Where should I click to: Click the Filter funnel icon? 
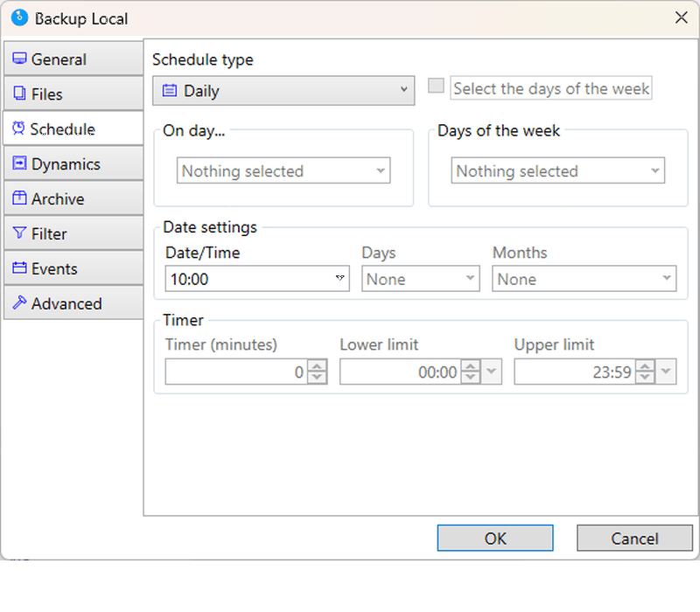point(19,233)
